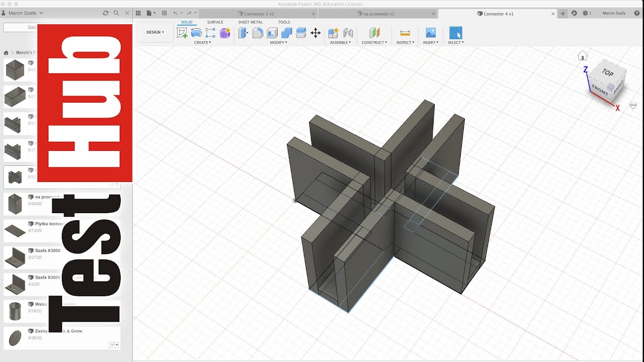Click the Save icon
This screenshot has height=362, width=644.
click(164, 13)
